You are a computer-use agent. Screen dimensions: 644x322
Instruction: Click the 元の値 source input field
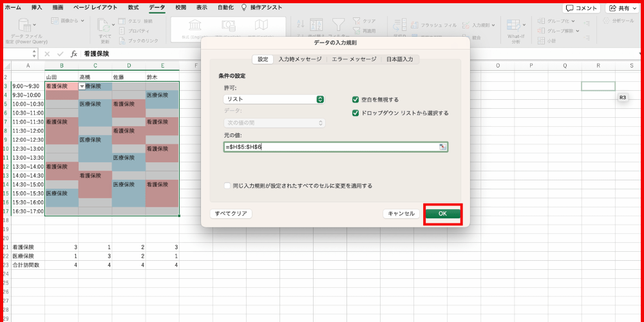[x=328, y=147]
